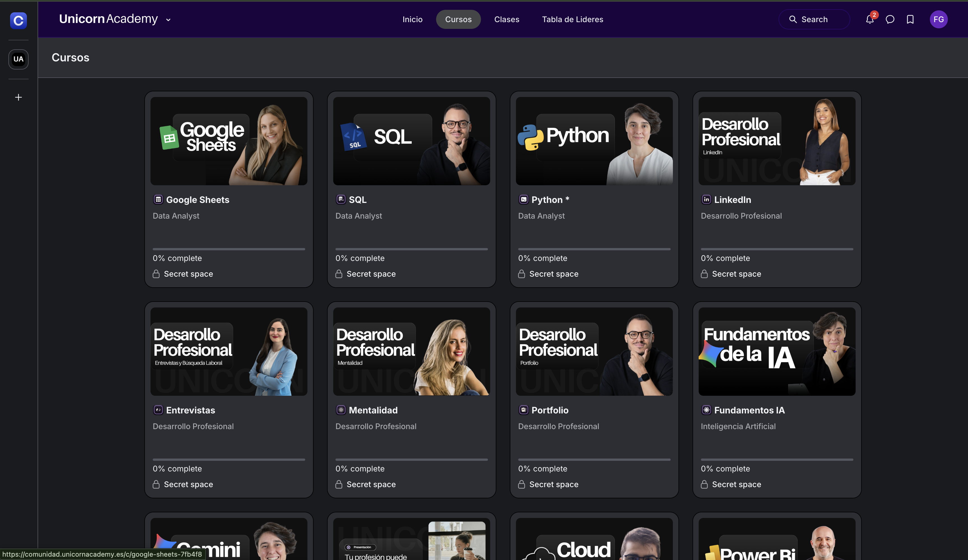Click '0% complete' on the Entrevistas card
968x560 pixels.
[x=177, y=469]
